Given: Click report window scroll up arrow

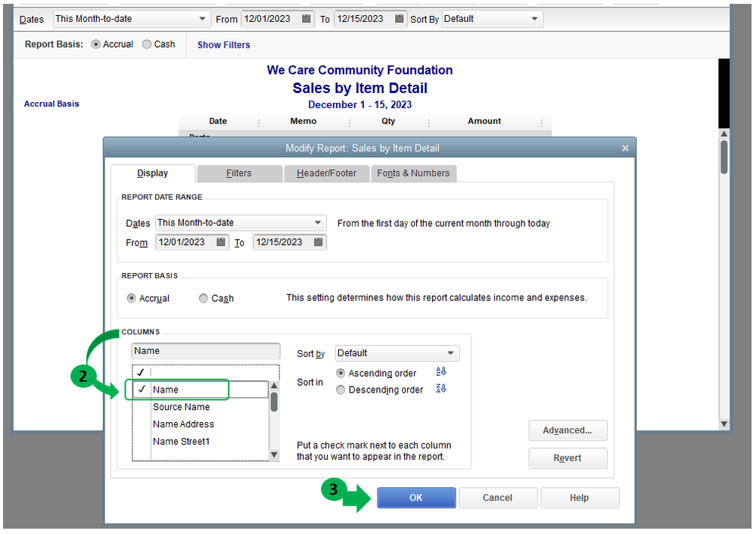Looking at the screenshot, I should point(723,133).
